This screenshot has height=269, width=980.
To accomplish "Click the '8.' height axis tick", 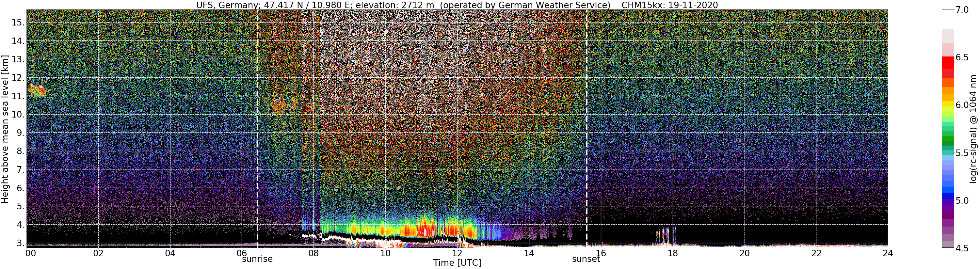I will point(20,151).
